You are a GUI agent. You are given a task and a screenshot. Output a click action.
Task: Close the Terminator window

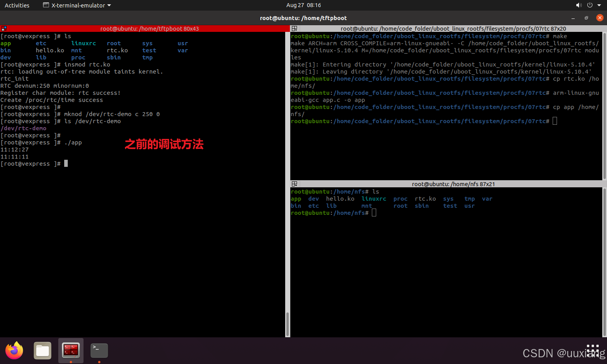tap(600, 18)
